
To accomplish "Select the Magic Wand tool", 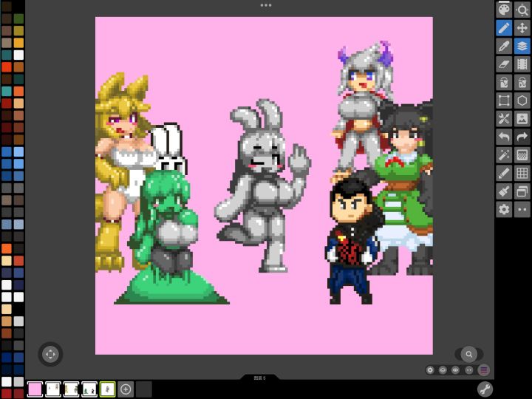I will coord(504,154).
